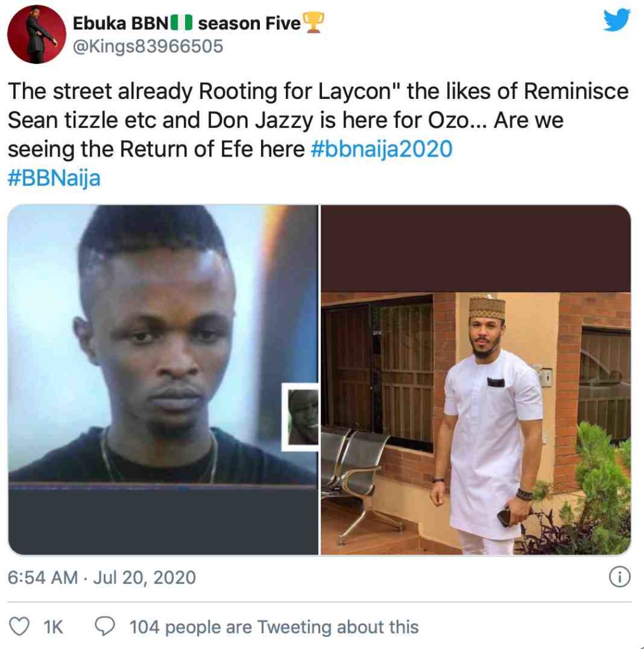Click the dark band above right photo
Image resolution: width=644 pixels, height=649 pixels.
[475, 248]
